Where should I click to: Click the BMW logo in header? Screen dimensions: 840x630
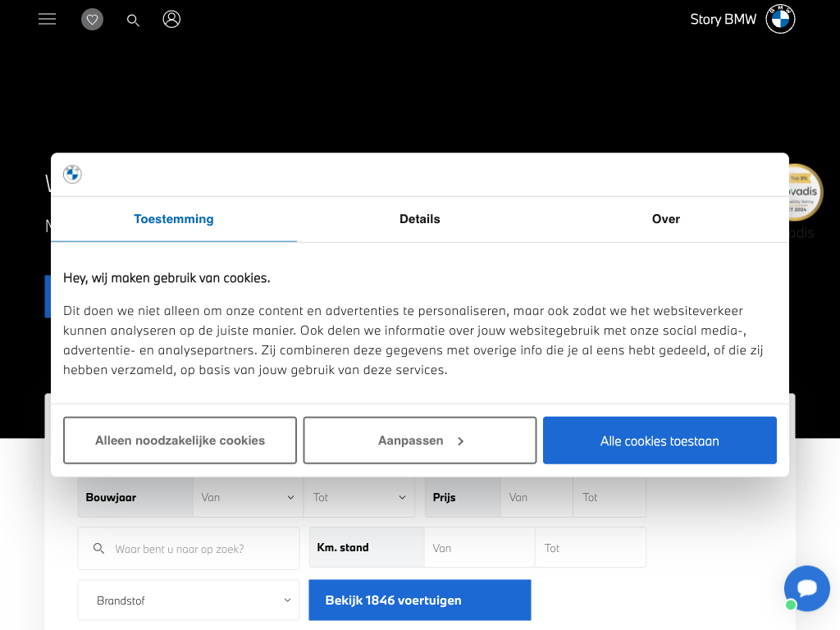coord(780,19)
